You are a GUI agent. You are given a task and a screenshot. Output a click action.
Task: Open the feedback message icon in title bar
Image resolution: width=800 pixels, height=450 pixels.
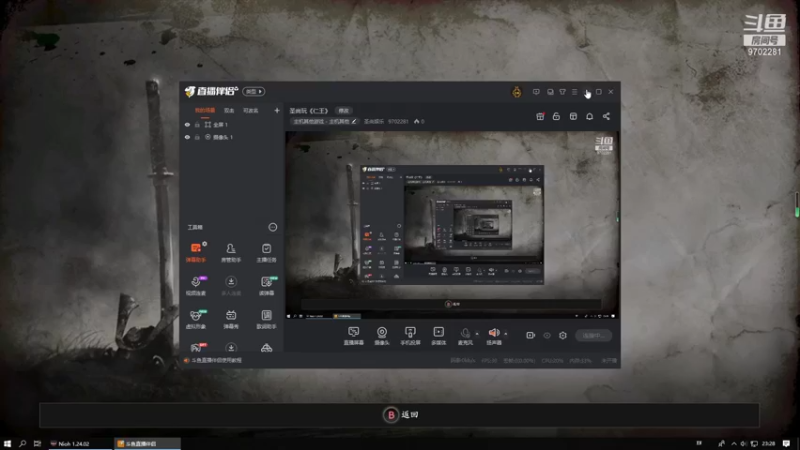pos(536,92)
